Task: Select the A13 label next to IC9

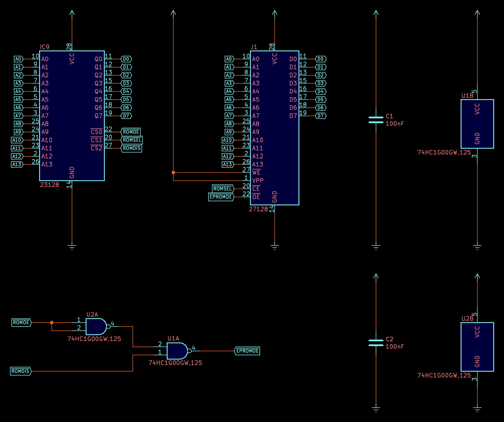Action: [17, 164]
